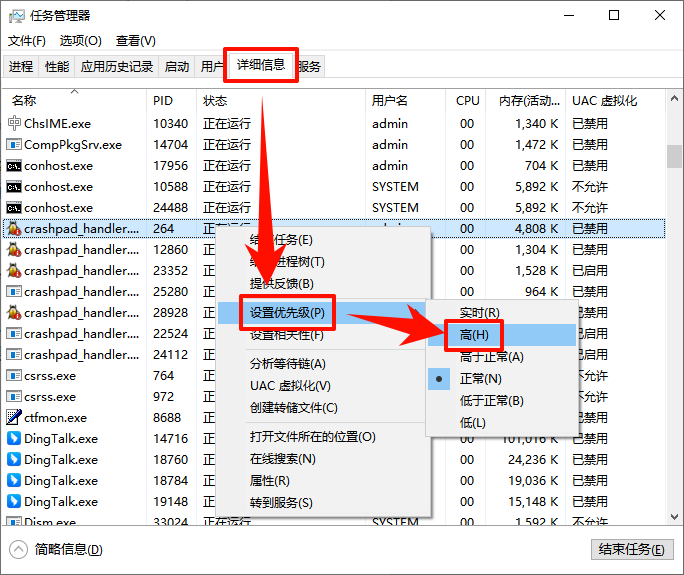The image size is (684, 575).
Task: Click crashpad_handler icon for PID 264
Action: coord(14,229)
